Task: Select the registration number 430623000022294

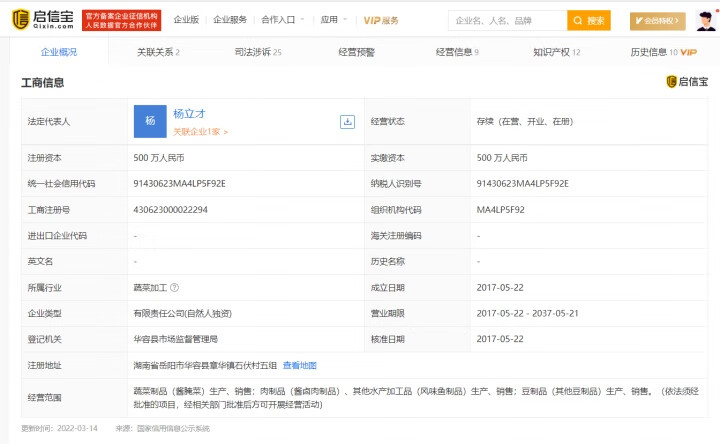Action: 170,210
